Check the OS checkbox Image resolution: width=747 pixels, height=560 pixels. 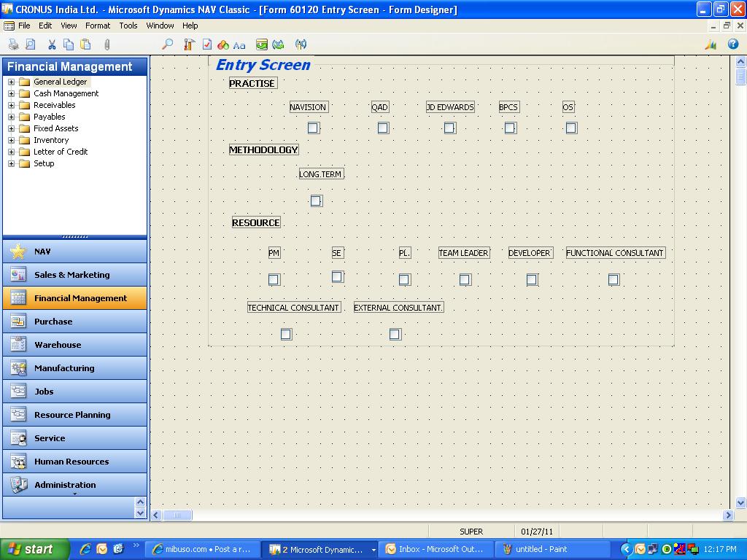[571, 128]
